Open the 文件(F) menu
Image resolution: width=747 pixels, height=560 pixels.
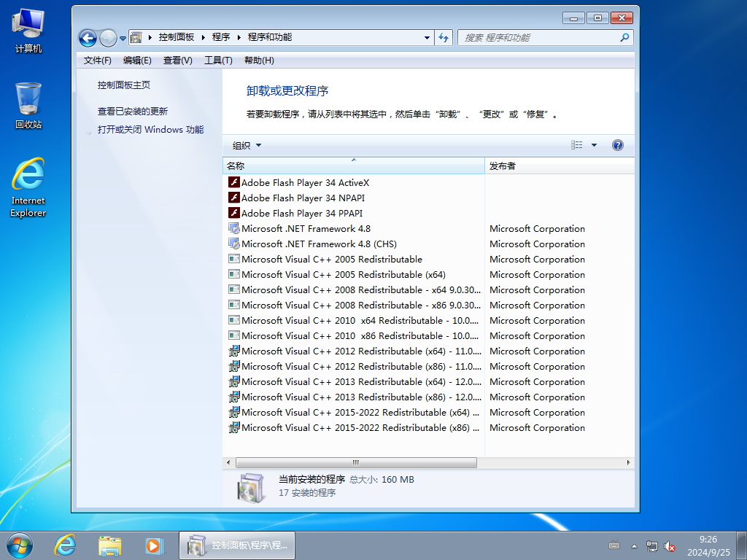click(x=98, y=61)
